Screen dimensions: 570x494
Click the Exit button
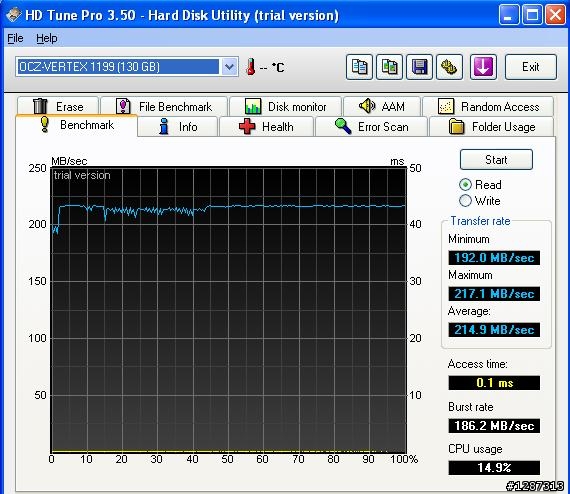click(531, 67)
